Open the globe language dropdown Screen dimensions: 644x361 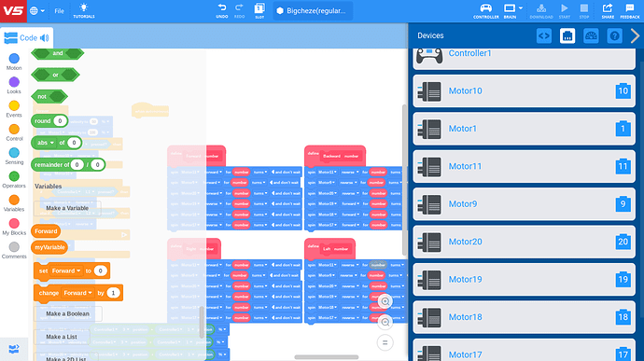click(37, 10)
